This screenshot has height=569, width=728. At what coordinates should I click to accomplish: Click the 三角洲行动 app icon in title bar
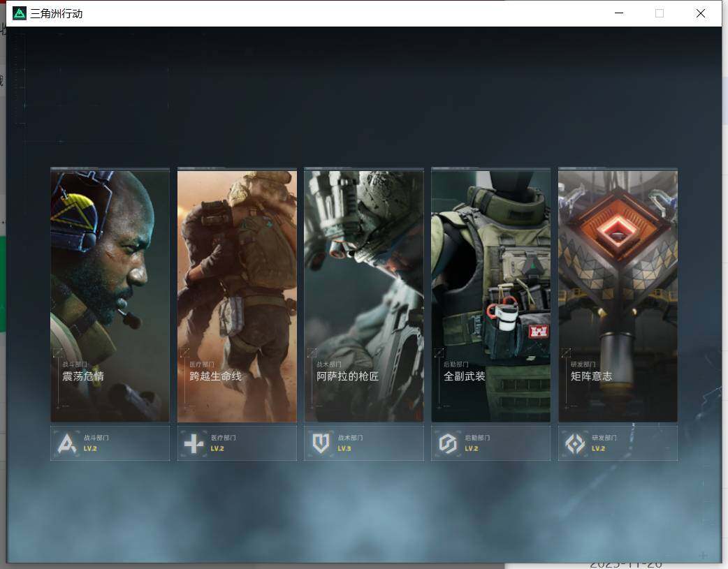click(x=20, y=13)
